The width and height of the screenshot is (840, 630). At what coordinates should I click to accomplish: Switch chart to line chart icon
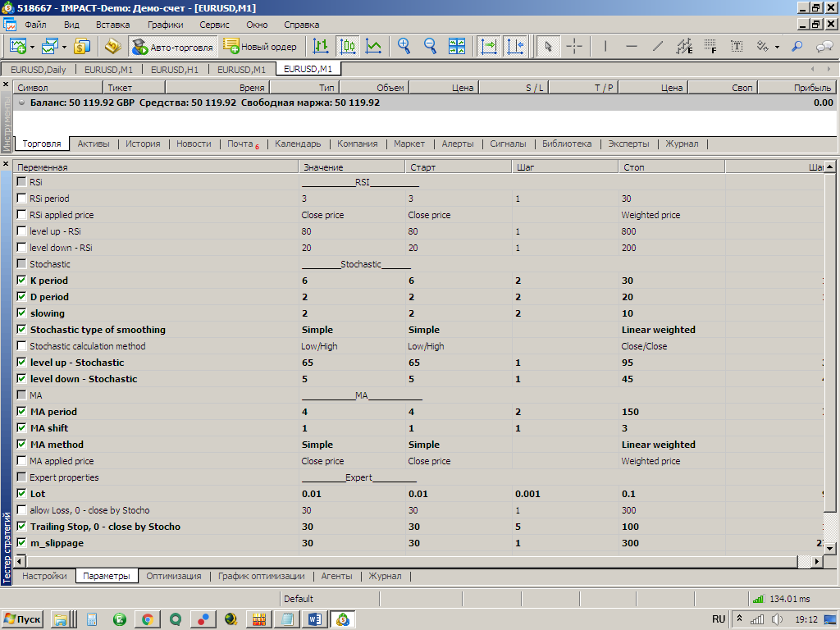[x=373, y=47]
